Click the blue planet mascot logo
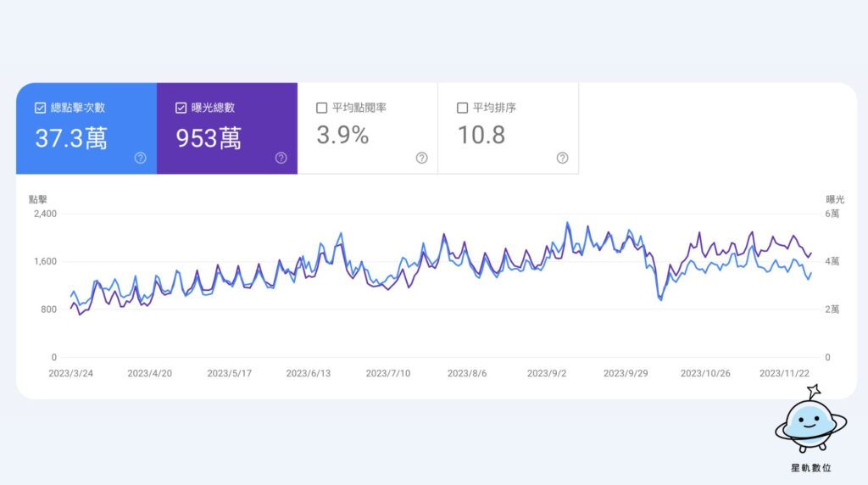Image resolution: width=868 pixels, height=485 pixels. 810,421
